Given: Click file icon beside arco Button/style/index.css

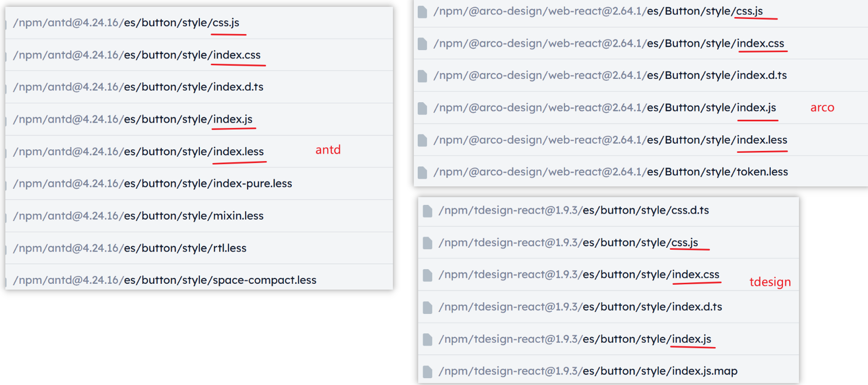Looking at the screenshot, I should [423, 44].
